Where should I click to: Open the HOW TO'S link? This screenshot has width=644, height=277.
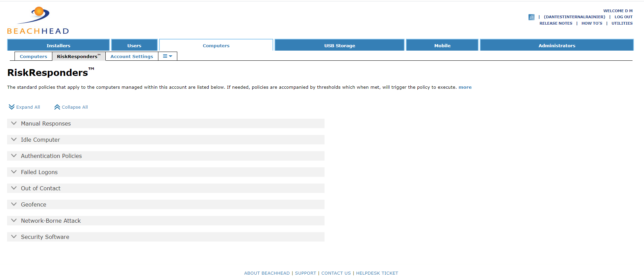pyautogui.click(x=592, y=23)
